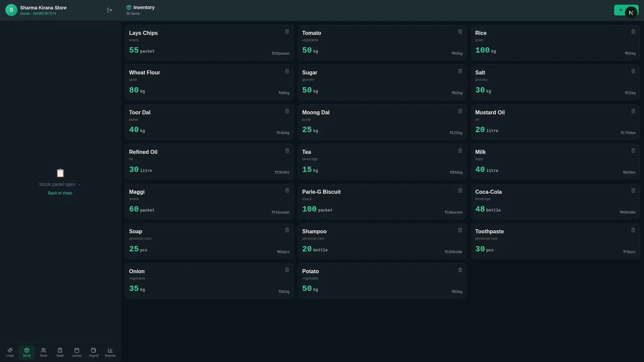Click the Back to chats link

point(60,193)
